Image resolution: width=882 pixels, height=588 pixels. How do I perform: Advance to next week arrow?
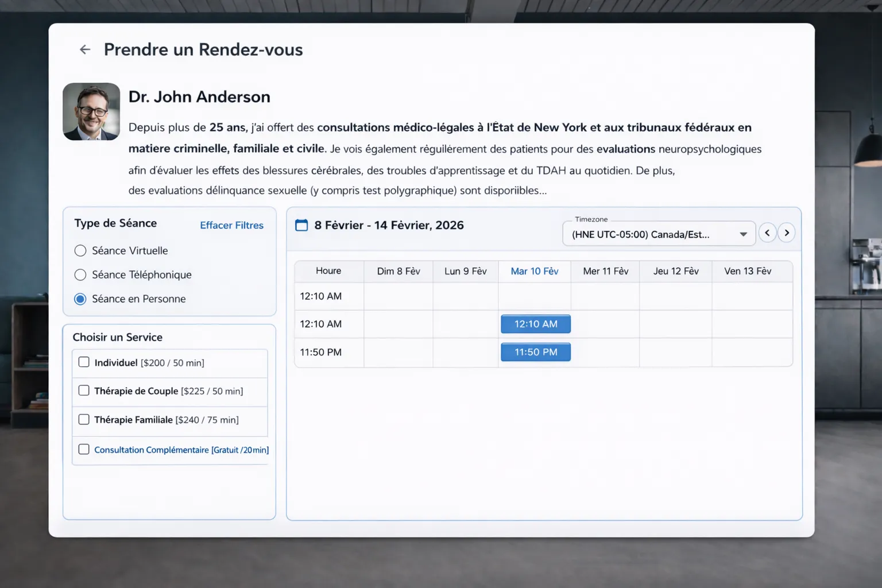(787, 233)
